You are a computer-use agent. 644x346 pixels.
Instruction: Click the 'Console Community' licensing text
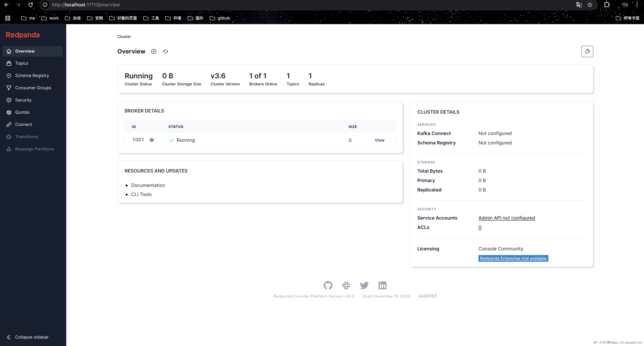coord(500,249)
